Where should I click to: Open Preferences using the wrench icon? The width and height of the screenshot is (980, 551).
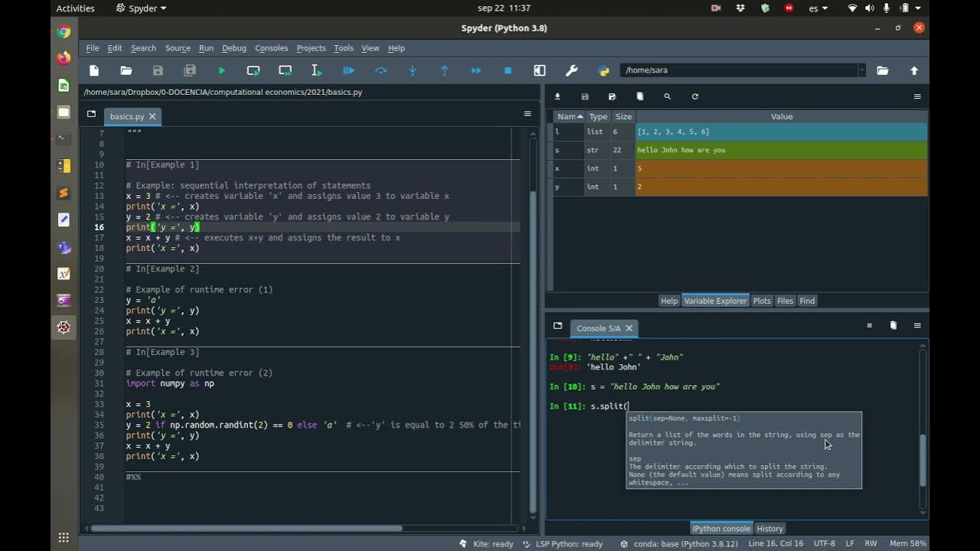(571, 70)
